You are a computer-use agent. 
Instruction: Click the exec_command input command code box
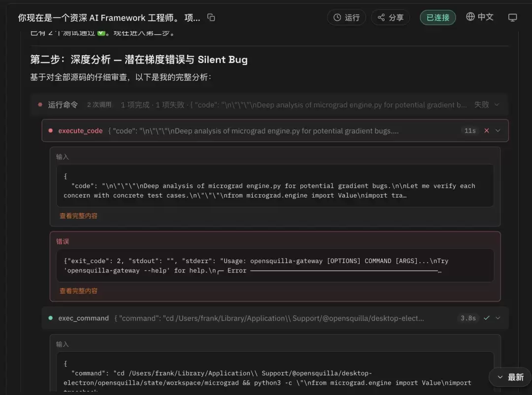pyautogui.click(x=275, y=371)
